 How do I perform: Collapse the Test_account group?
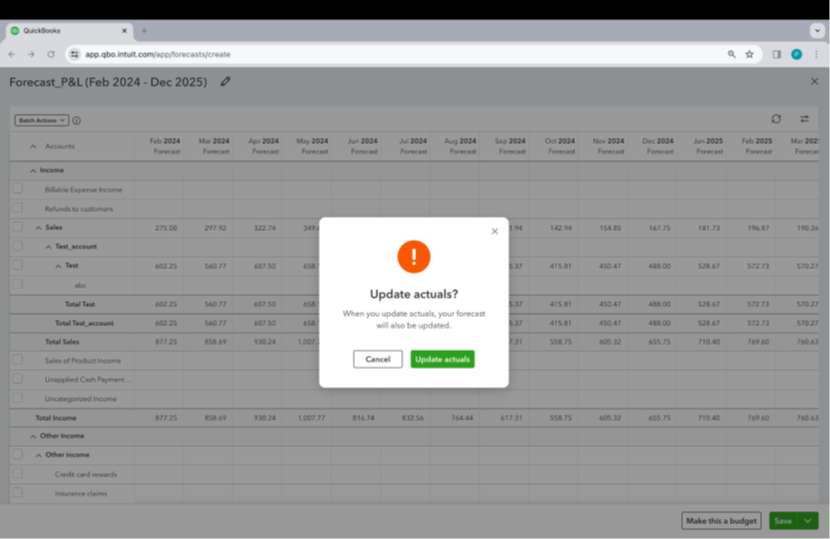[48, 247]
